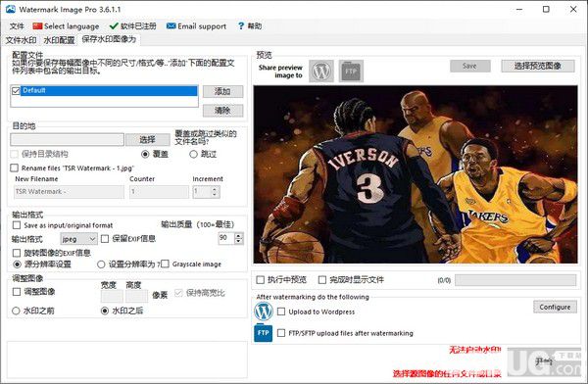Click the output quality value field showing 90

tap(226, 238)
